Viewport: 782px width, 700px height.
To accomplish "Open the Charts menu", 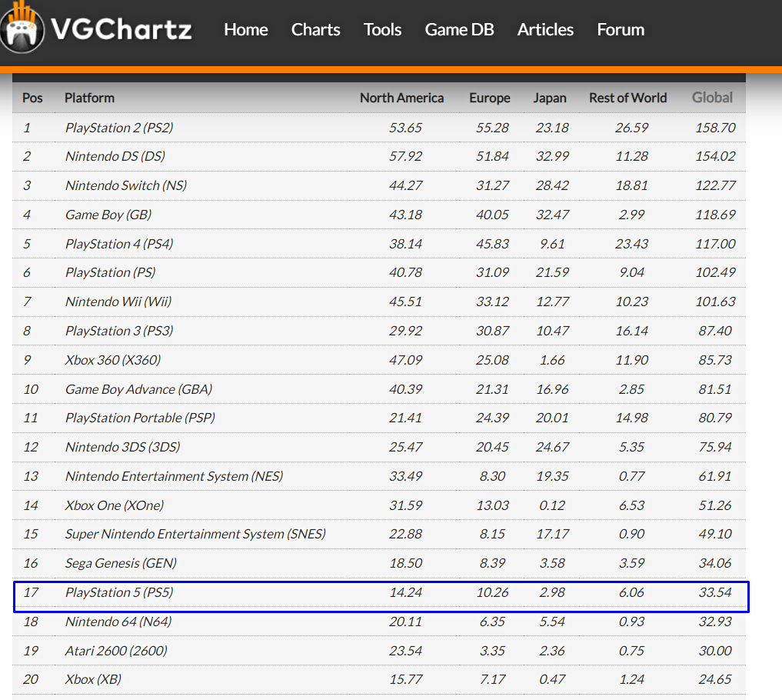I will pyautogui.click(x=316, y=29).
